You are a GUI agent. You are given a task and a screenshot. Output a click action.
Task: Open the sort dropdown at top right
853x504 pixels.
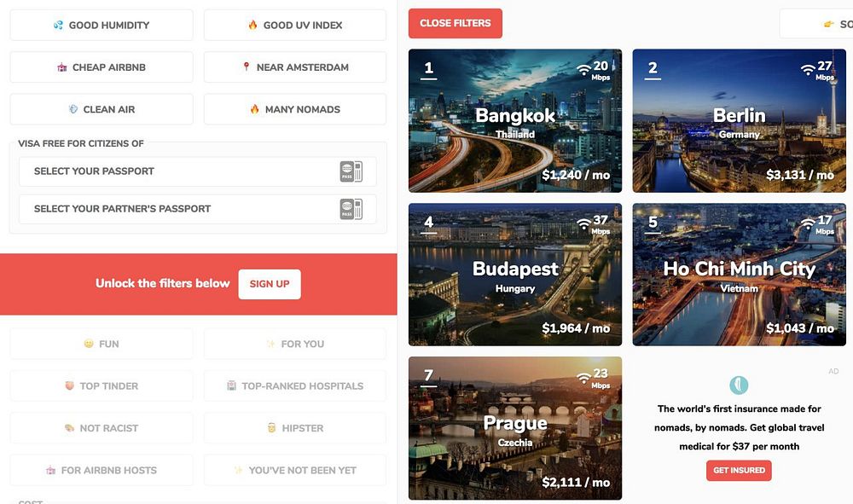[816, 24]
